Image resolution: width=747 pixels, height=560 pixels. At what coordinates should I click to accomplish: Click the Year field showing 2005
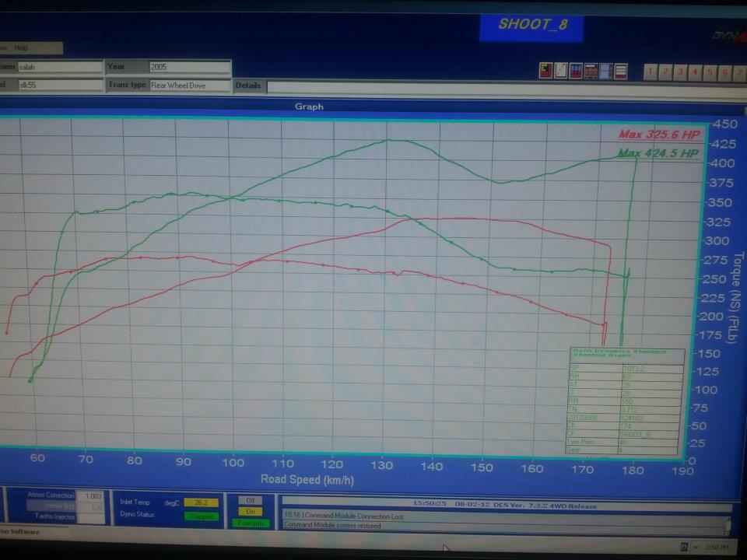(190, 67)
